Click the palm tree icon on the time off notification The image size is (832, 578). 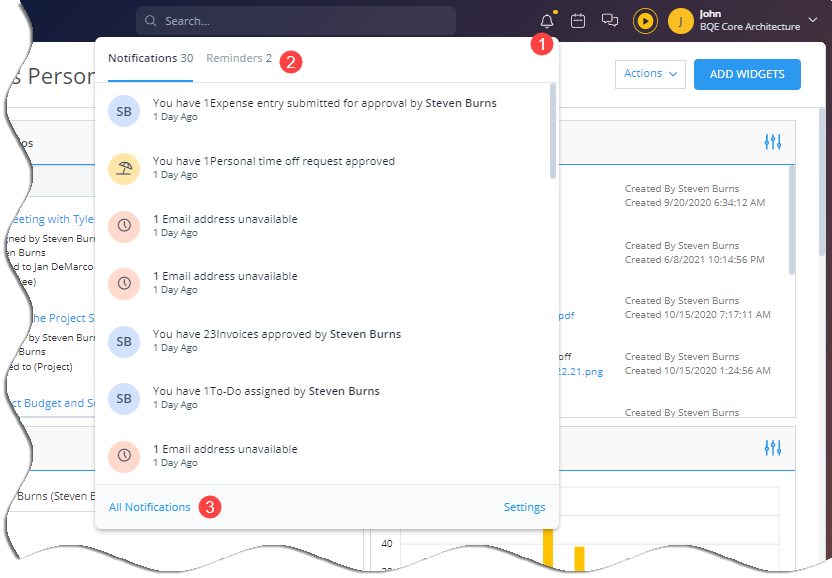pyautogui.click(x=124, y=169)
